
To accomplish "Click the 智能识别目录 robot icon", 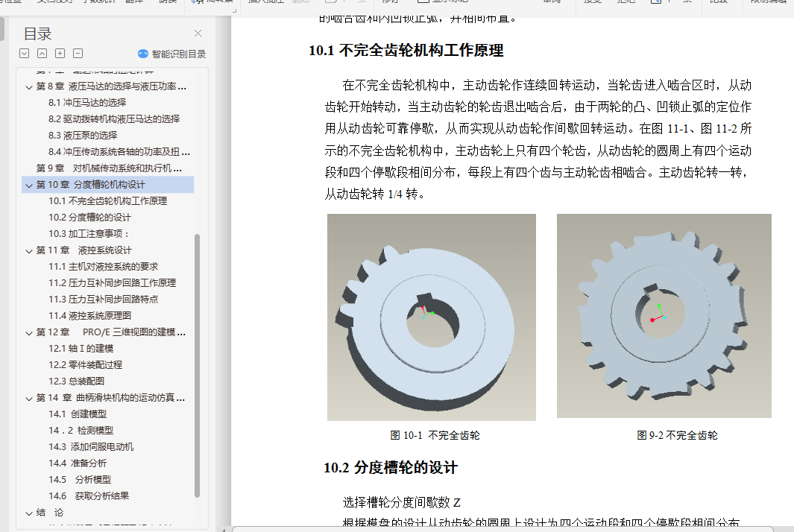I will pyautogui.click(x=143, y=54).
